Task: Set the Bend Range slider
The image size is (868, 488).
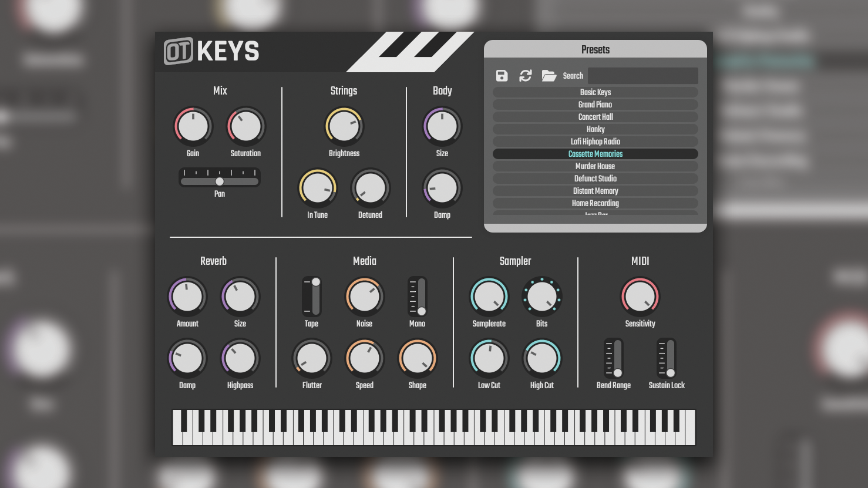Action: pos(617,372)
